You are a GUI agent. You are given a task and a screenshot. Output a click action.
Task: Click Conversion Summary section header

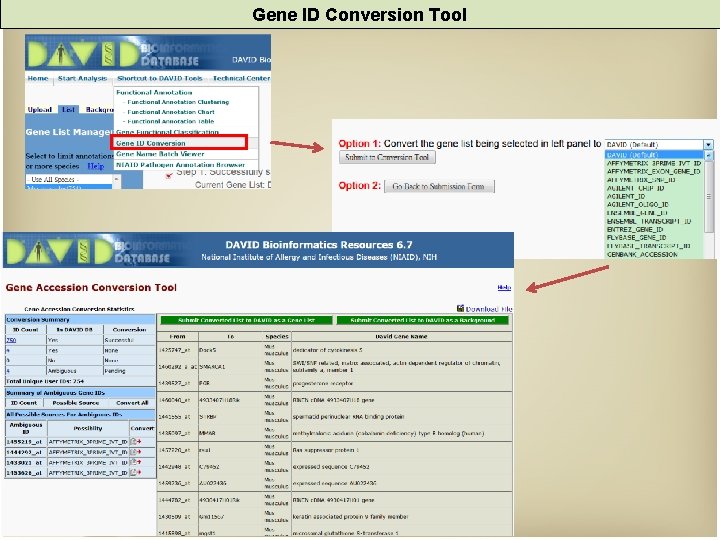(x=80, y=320)
